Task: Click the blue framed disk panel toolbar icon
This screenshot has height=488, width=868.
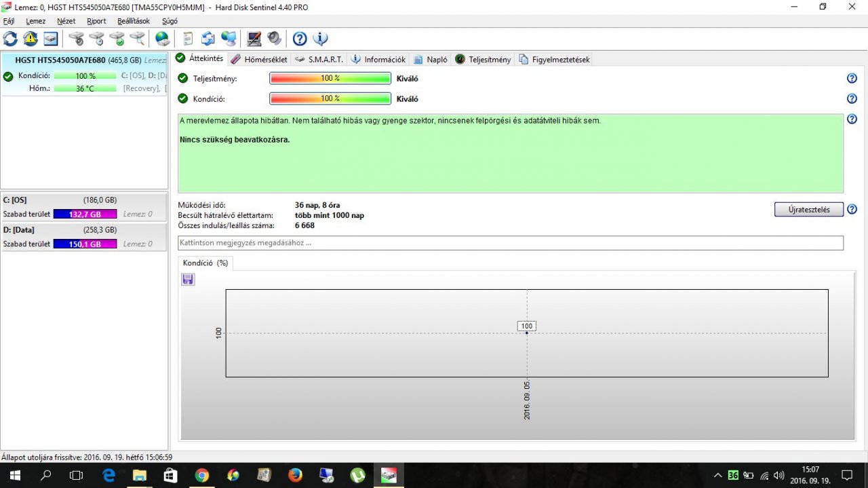Action: [51, 39]
